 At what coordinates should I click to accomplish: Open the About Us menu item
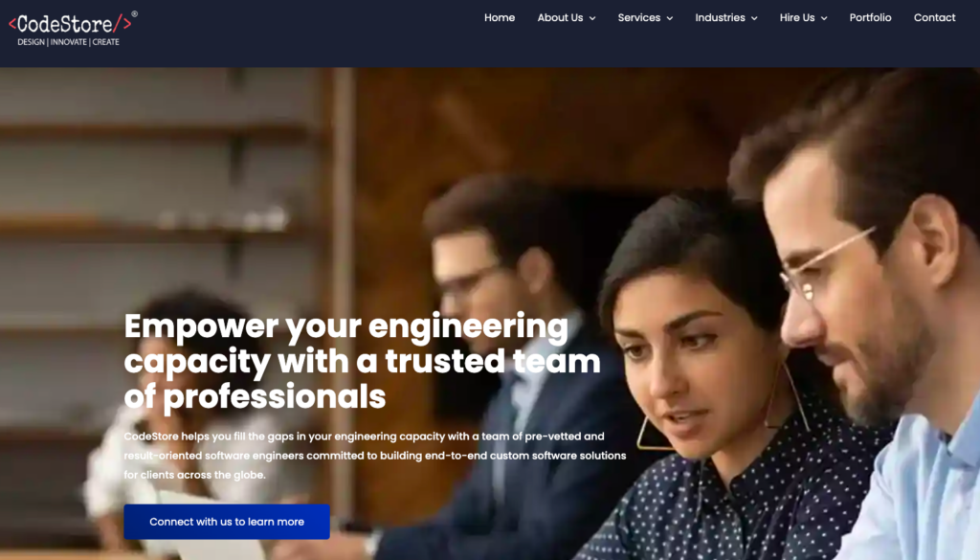pyautogui.click(x=560, y=17)
